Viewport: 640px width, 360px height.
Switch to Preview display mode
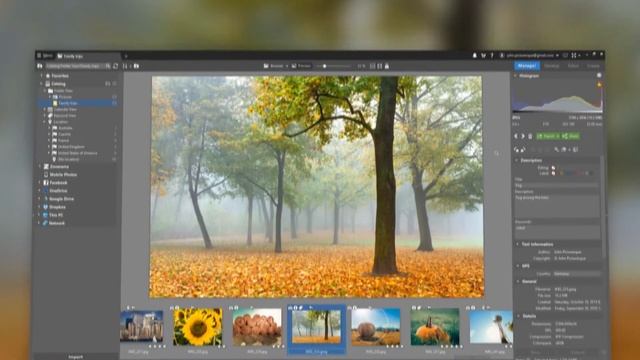(301, 66)
